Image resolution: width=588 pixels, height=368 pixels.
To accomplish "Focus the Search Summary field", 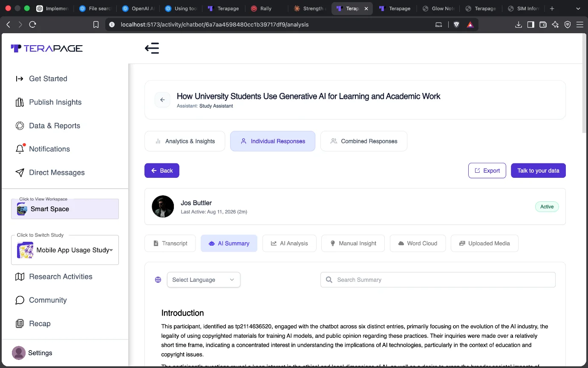I will pyautogui.click(x=438, y=280).
